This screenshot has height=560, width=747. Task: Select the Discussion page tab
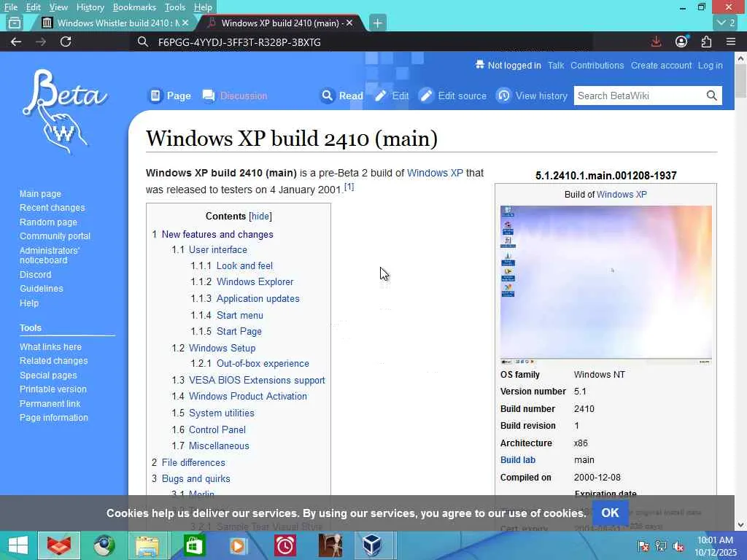tap(234, 96)
